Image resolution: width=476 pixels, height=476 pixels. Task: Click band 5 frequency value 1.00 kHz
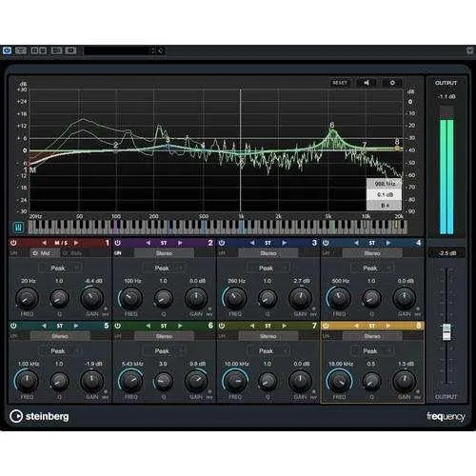29,364
